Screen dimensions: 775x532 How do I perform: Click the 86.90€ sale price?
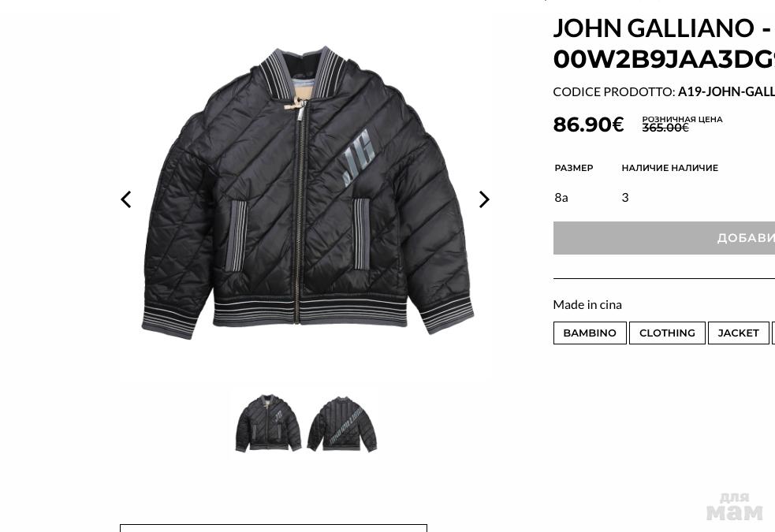click(x=588, y=125)
